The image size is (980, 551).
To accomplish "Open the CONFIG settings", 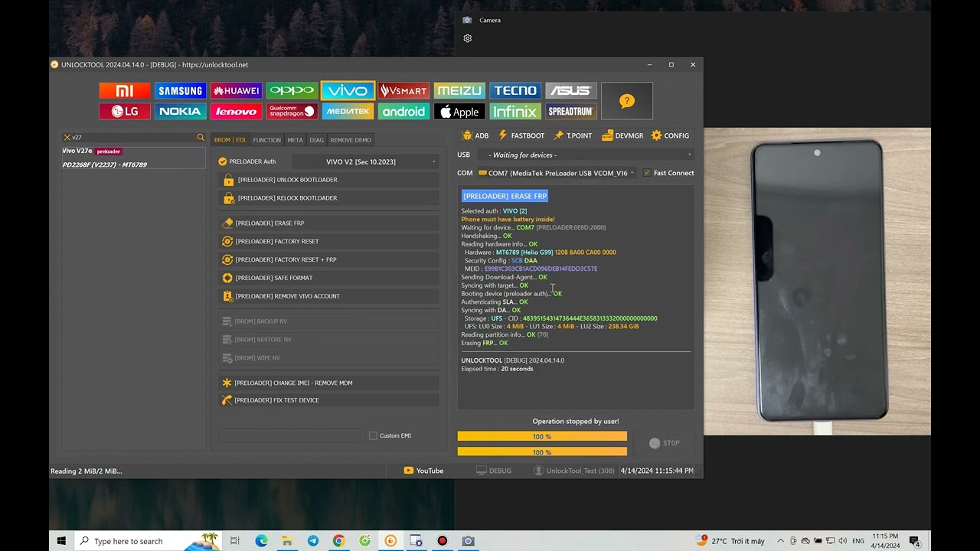I will (671, 135).
